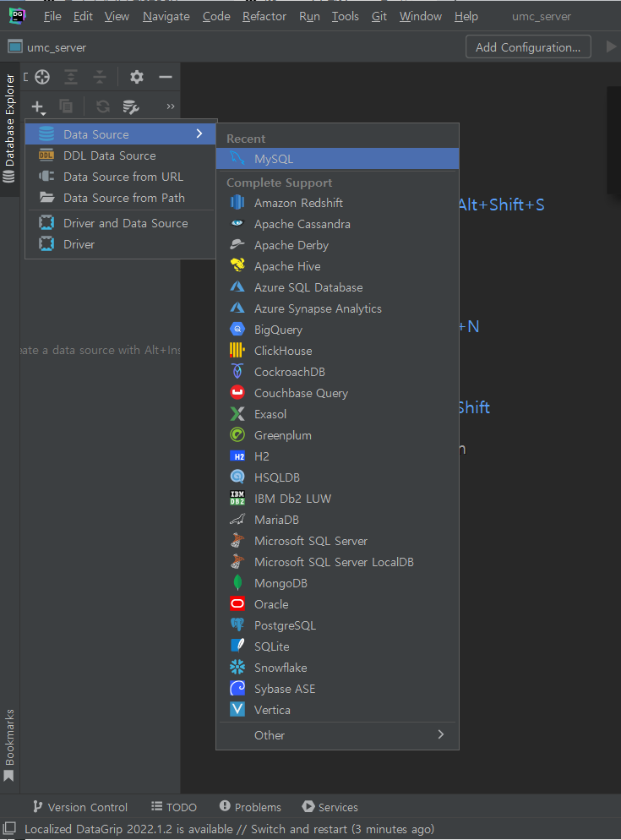Choose Azure SQL Database entry

pyautogui.click(x=338, y=287)
